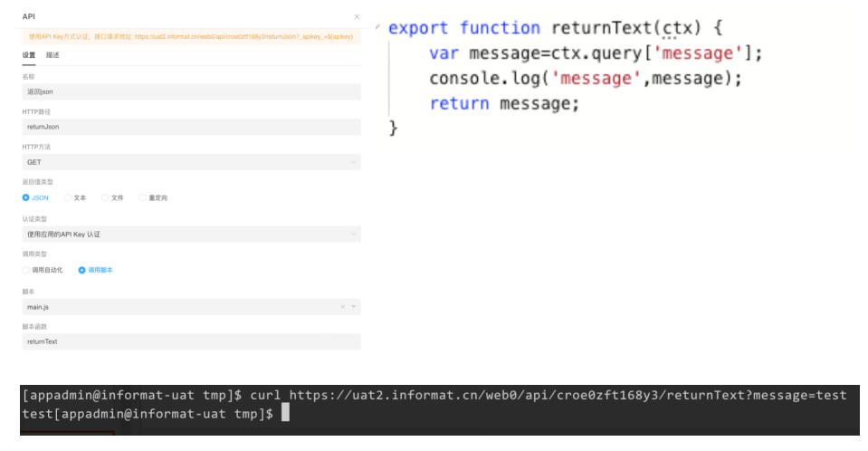Click the 名称 field containing 返回json
Image resolution: width=868 pixels, height=451 pixels.
point(190,91)
